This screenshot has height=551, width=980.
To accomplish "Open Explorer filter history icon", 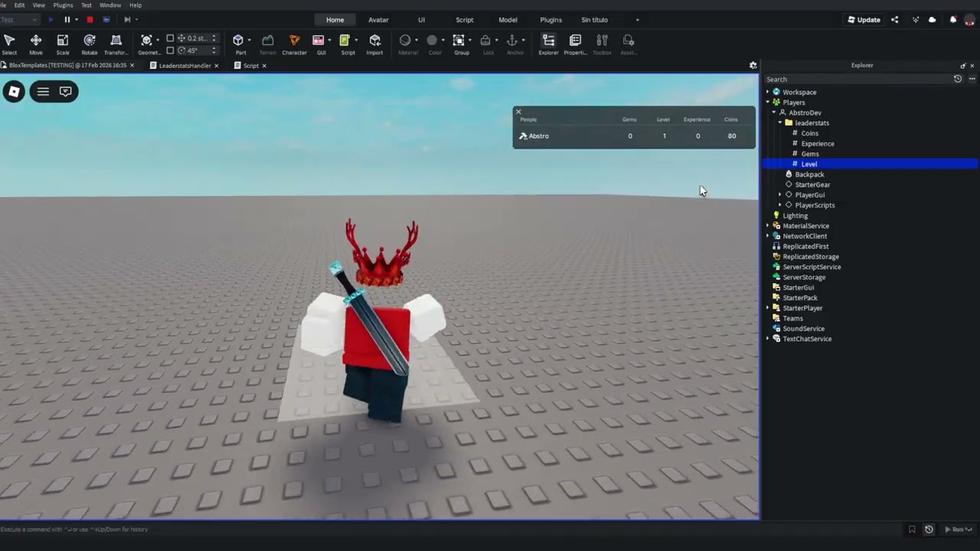I will [x=957, y=79].
